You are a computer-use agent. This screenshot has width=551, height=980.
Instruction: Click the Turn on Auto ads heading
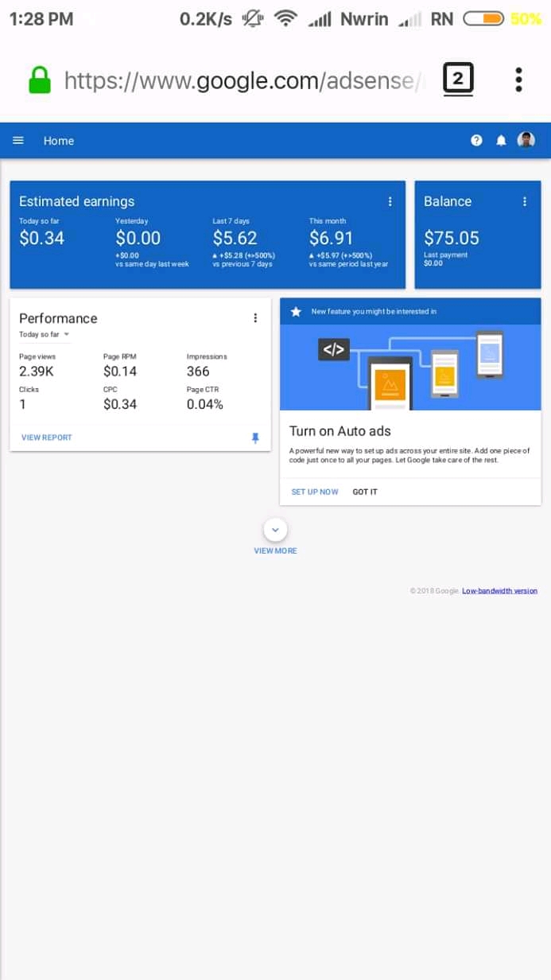click(340, 430)
